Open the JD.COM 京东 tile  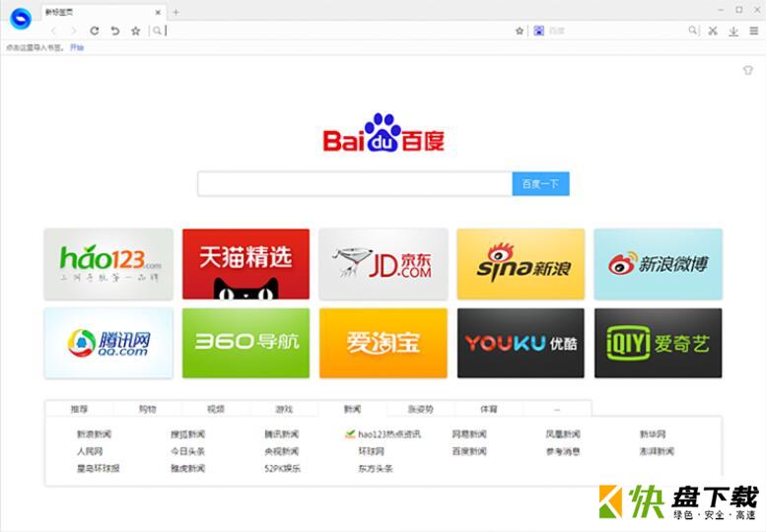(383, 264)
